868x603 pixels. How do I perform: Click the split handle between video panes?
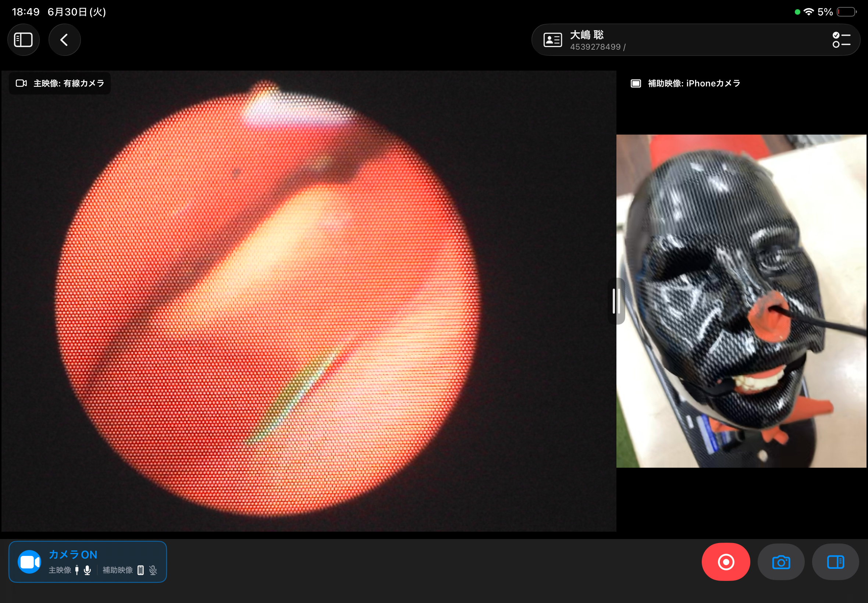[x=616, y=301]
